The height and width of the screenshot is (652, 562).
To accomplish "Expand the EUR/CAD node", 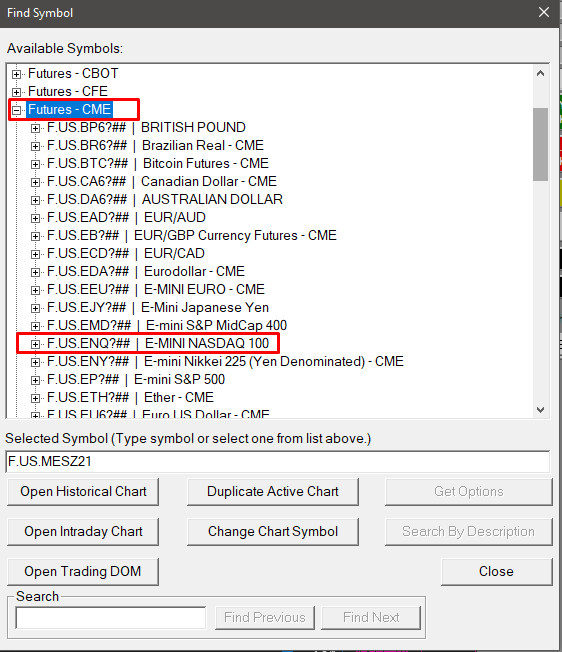I will click(x=35, y=254).
